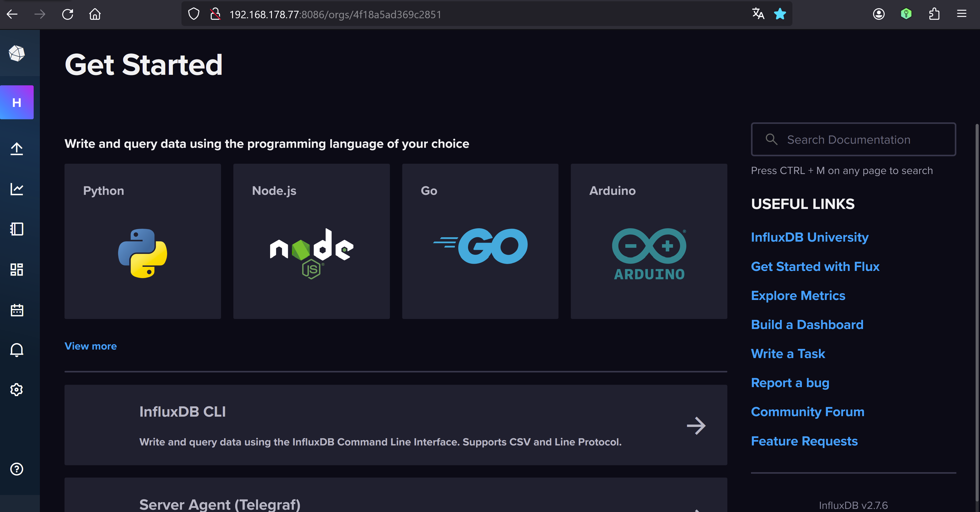Click Help question mark icon in sidebar
980x512 pixels.
click(x=17, y=469)
